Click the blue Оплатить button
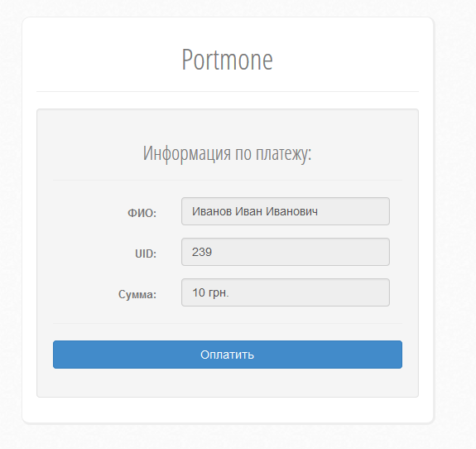This screenshot has width=476, height=449. tap(228, 355)
